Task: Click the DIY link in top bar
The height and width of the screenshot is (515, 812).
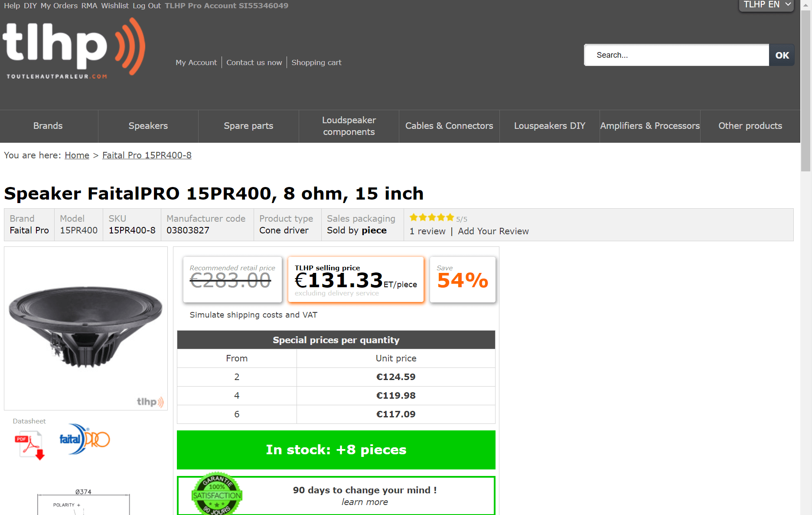Action: point(30,6)
